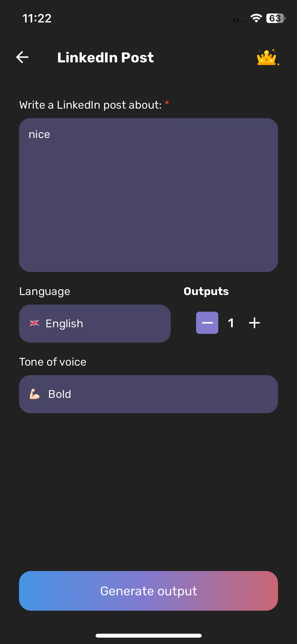Tap the clock showing 11:22
Screen dimensions: 297x644
click(37, 19)
